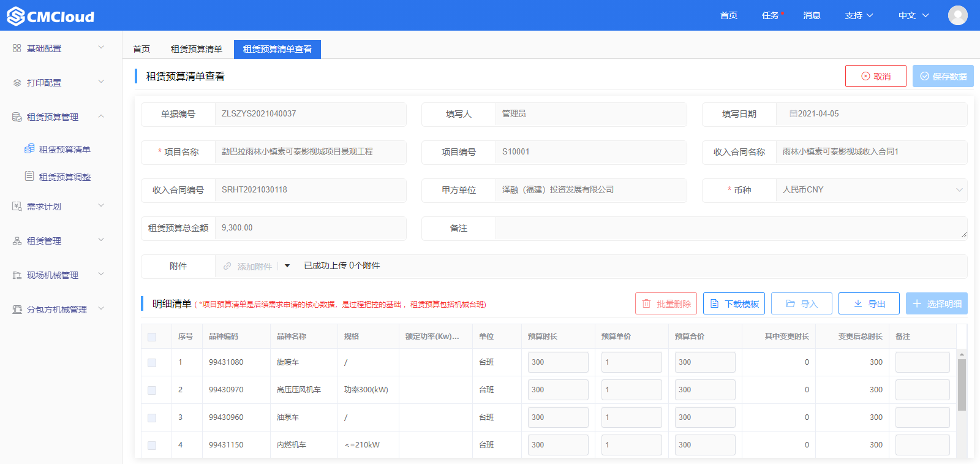980x464 pixels.
Task: Select the 租赁预算清单查看 page tab
Action: coord(277,49)
